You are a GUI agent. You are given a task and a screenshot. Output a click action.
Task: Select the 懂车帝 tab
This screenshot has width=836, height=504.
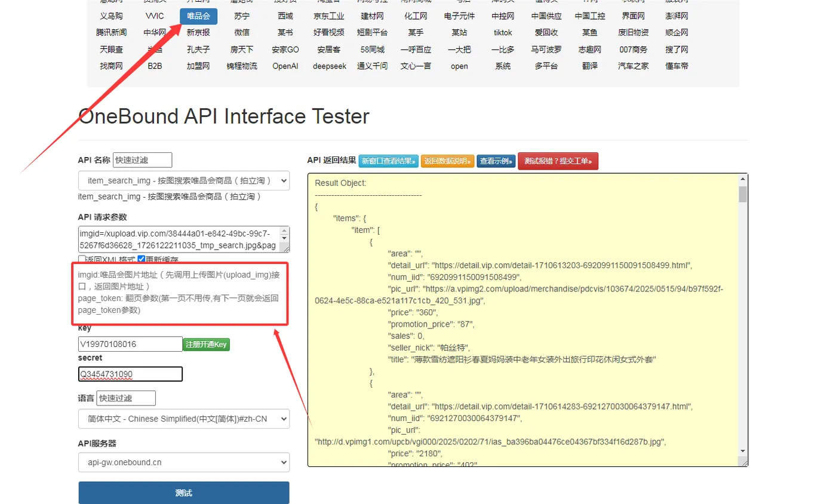tap(677, 66)
